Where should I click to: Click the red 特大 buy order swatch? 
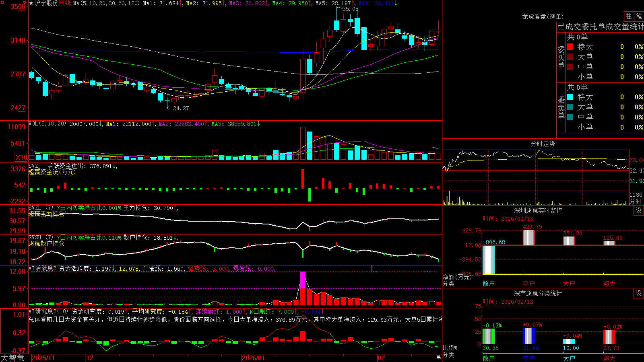coord(570,47)
